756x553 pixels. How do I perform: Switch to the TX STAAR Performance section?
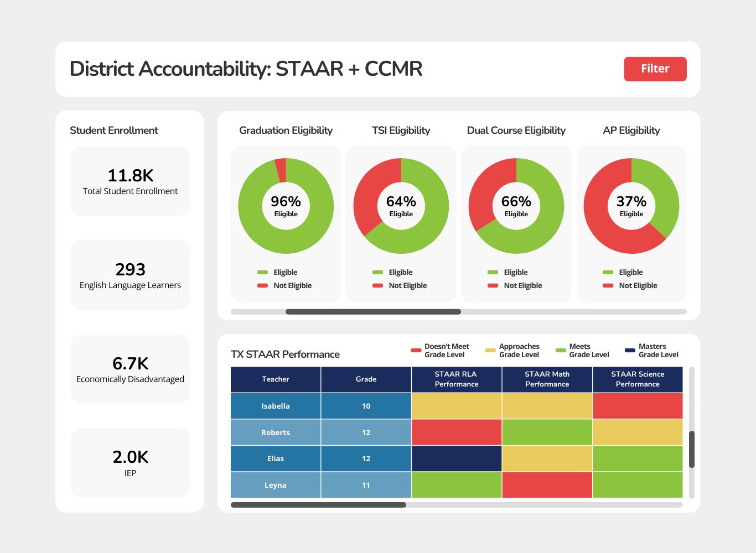tap(285, 354)
